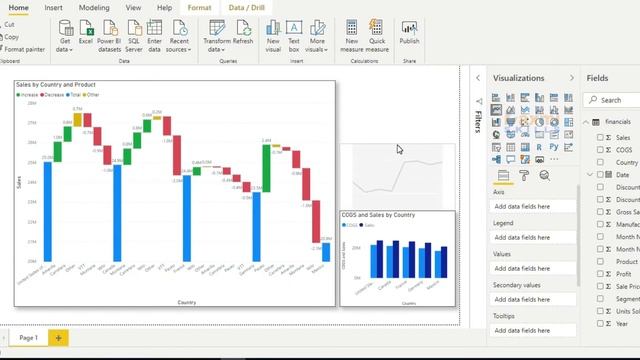This screenshot has height=360, width=640.
Task: Switch to the Modeling ribbon tab
Action: (x=94, y=8)
